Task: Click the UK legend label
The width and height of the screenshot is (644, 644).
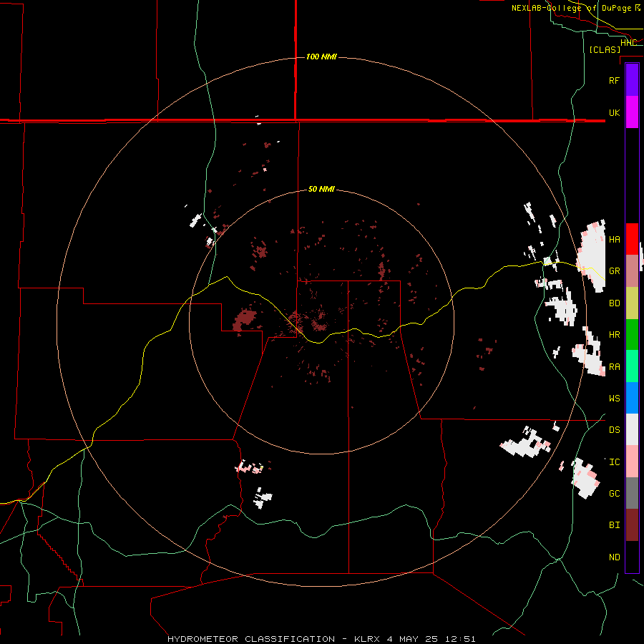Action: (614, 112)
